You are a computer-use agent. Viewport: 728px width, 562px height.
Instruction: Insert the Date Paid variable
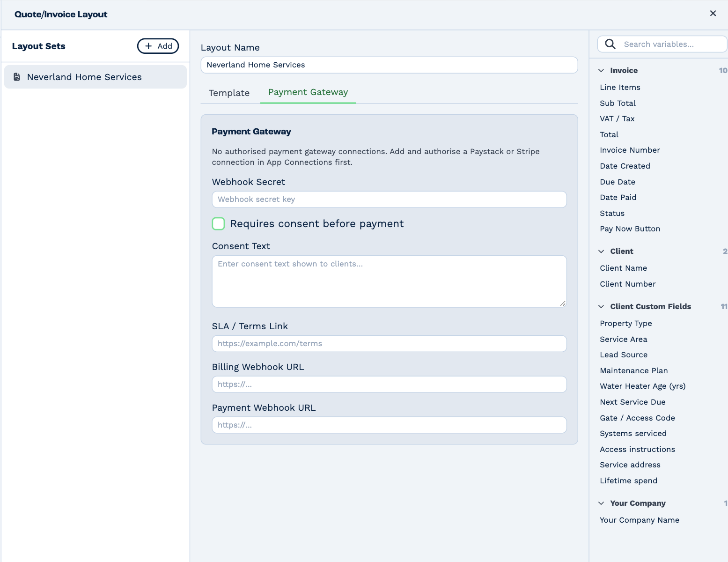(x=618, y=197)
